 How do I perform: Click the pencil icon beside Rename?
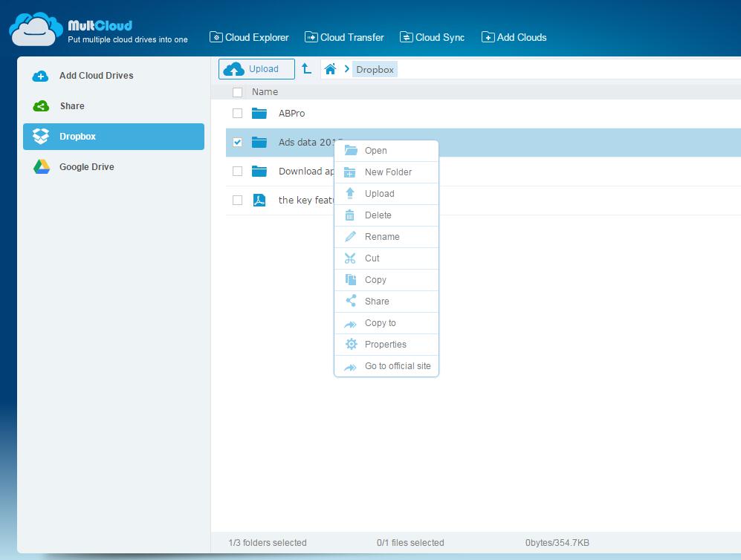click(x=350, y=237)
